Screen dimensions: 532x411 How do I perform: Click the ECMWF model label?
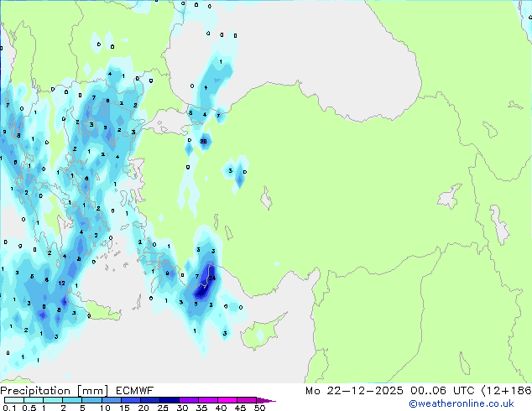click(x=135, y=391)
